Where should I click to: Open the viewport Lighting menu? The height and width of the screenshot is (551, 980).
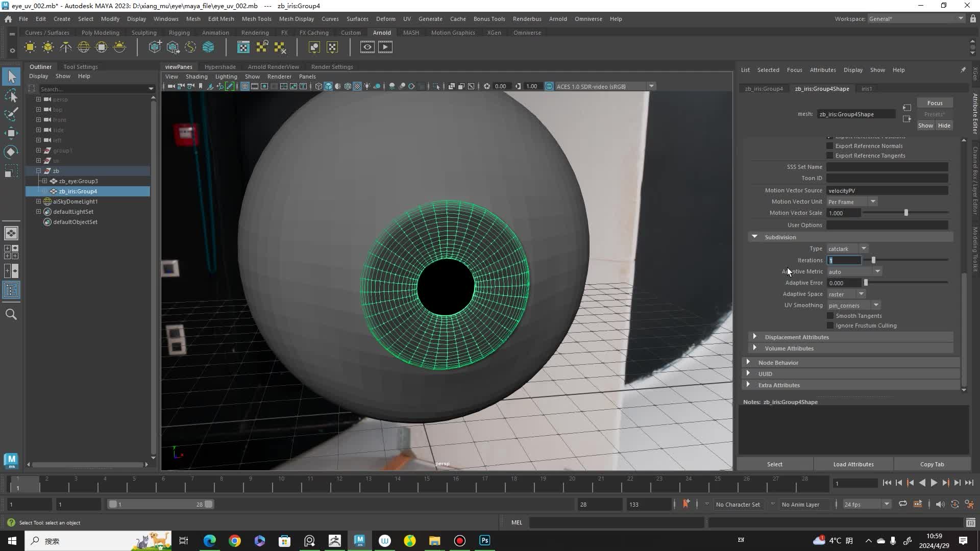226,77
